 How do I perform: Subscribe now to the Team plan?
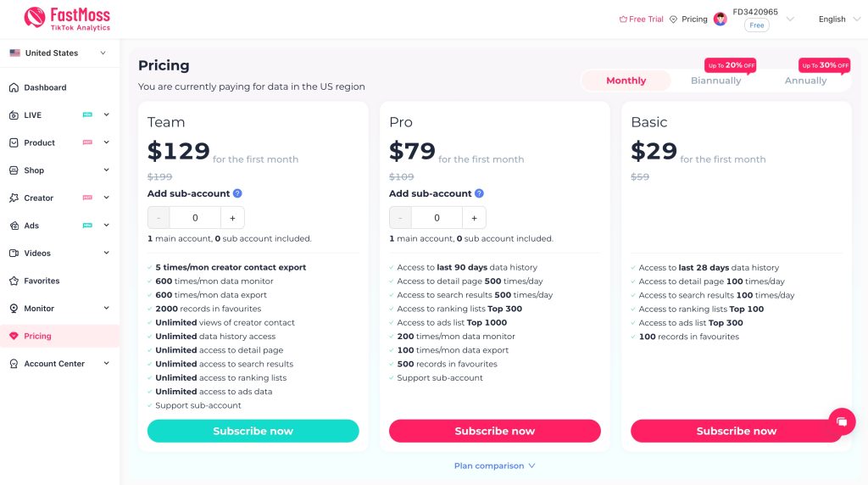click(253, 431)
